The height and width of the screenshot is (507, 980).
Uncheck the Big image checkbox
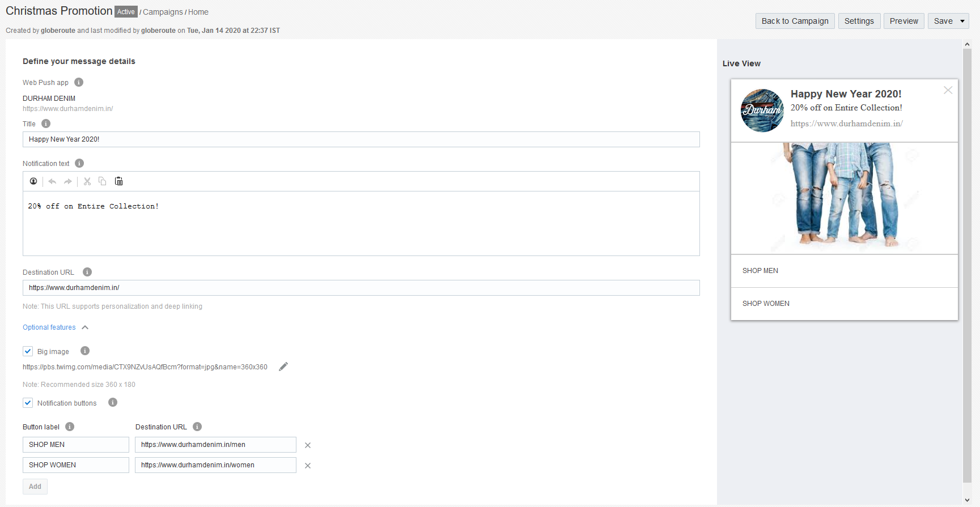click(28, 351)
